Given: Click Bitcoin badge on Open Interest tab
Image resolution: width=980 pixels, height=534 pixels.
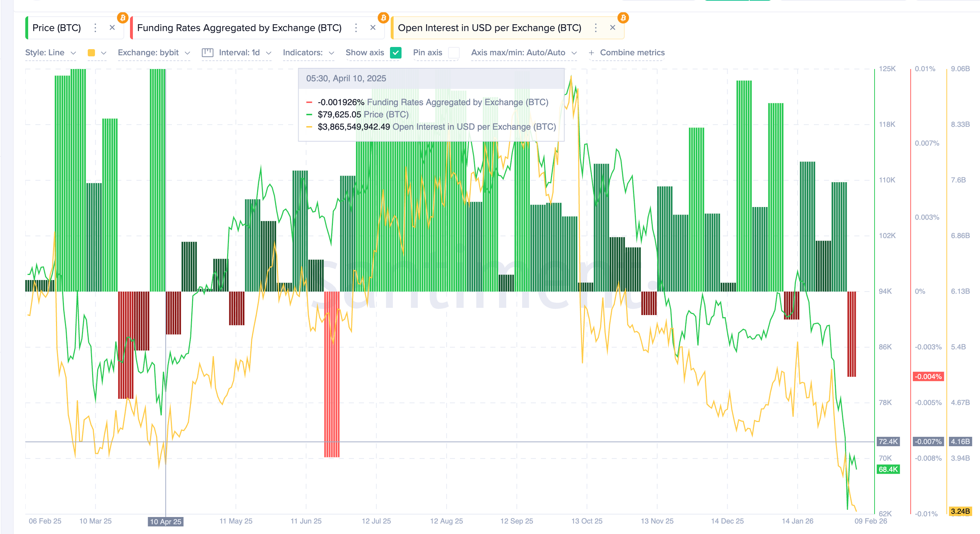Looking at the screenshot, I should [623, 18].
